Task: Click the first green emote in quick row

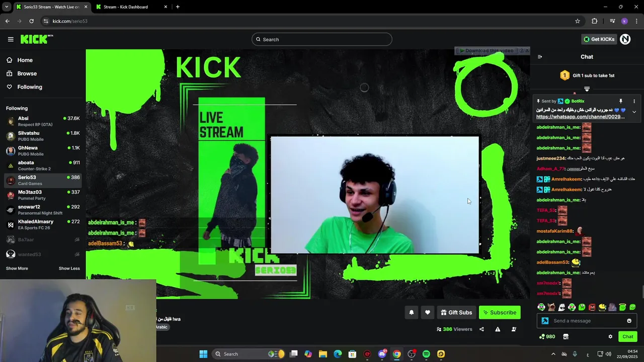Action: 541,307
